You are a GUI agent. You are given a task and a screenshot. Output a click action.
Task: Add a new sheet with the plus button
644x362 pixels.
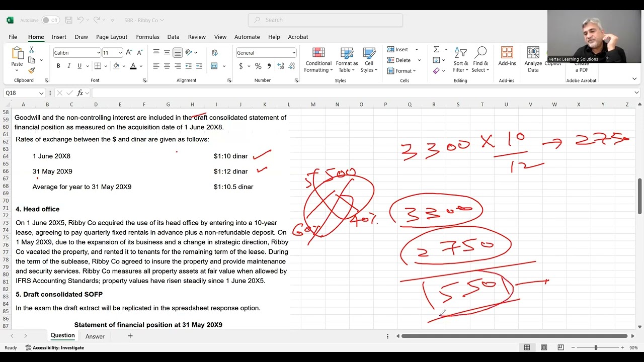(x=130, y=336)
